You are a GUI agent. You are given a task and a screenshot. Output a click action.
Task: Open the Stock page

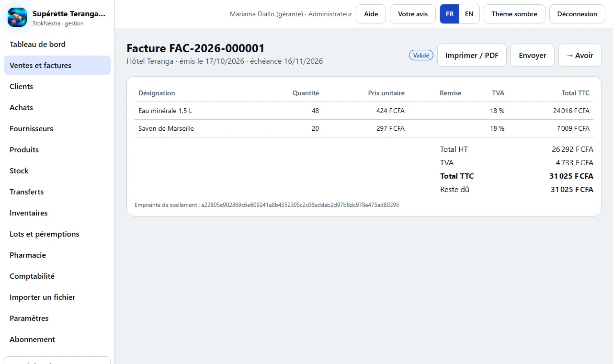57,171
